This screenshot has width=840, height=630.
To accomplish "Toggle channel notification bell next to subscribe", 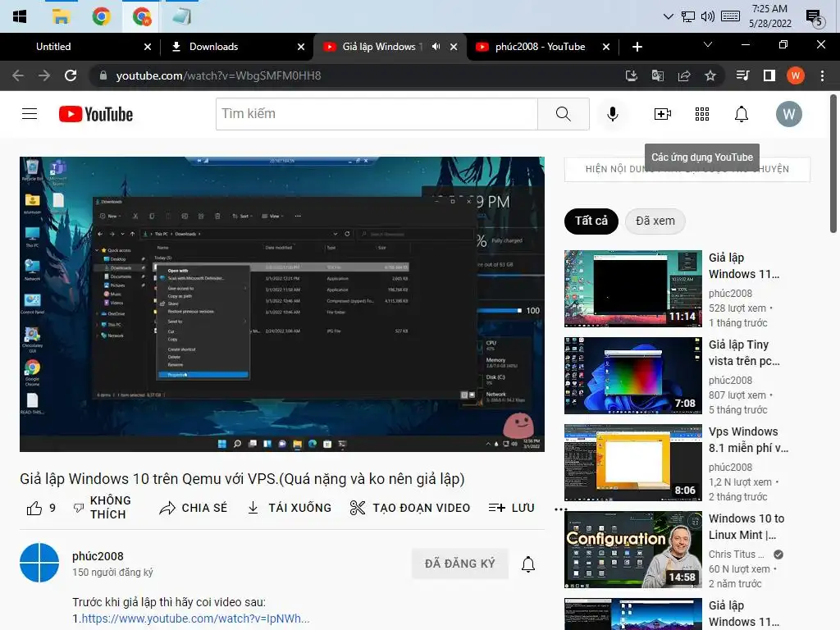I will coord(528,564).
